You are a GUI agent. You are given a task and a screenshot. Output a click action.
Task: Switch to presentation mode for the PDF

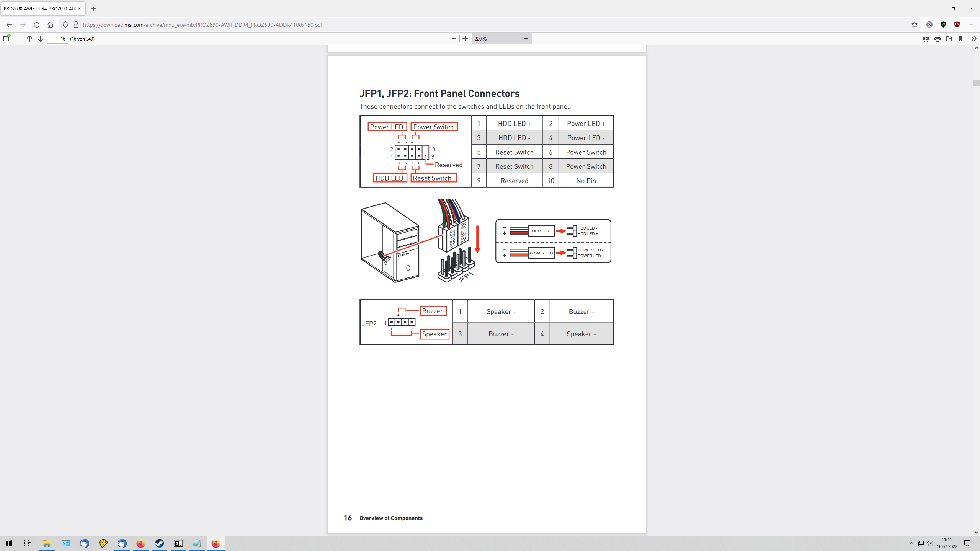tap(926, 39)
